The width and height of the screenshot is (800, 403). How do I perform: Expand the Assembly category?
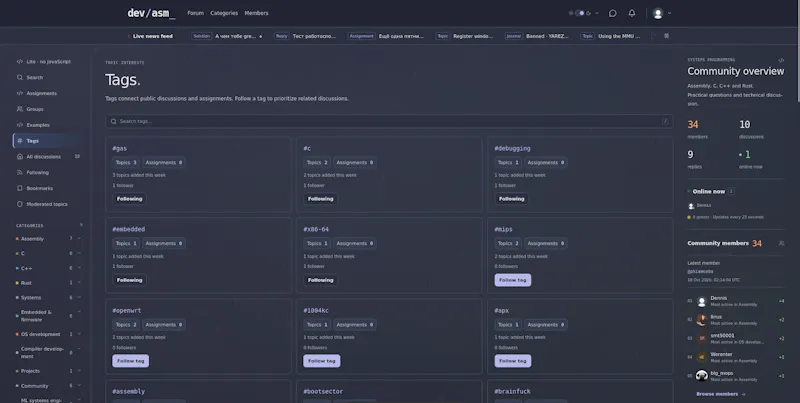(79, 239)
